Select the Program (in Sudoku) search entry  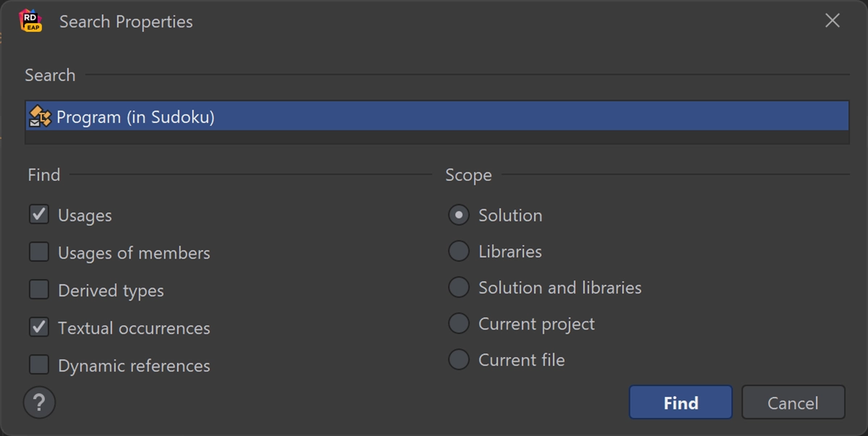click(x=437, y=117)
